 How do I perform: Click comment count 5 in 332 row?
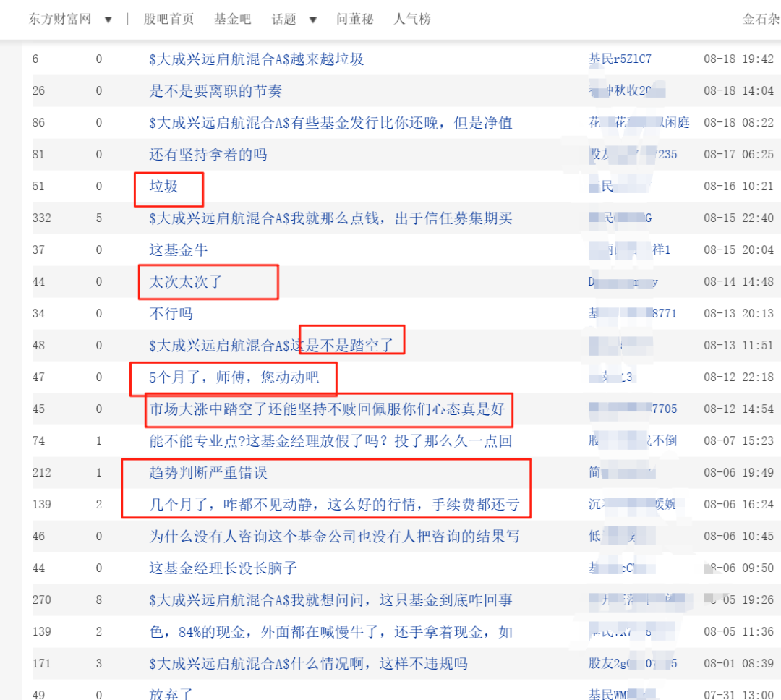[99, 218]
